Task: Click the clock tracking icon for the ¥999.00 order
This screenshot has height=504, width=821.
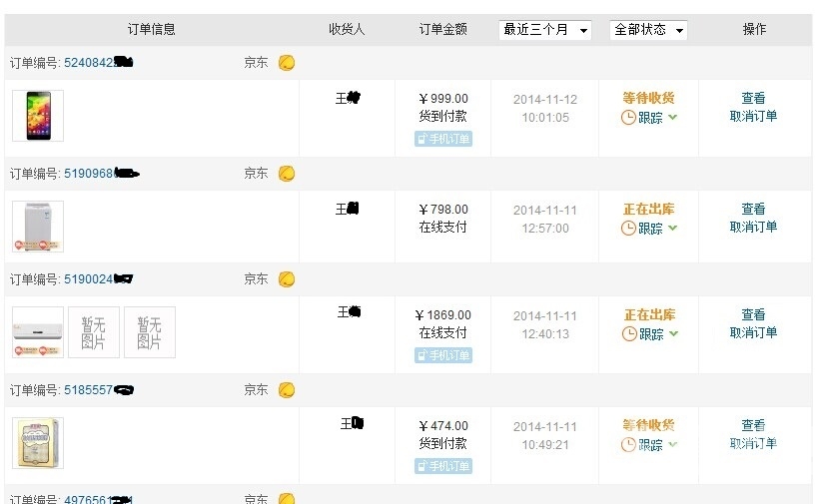Action: (628, 118)
